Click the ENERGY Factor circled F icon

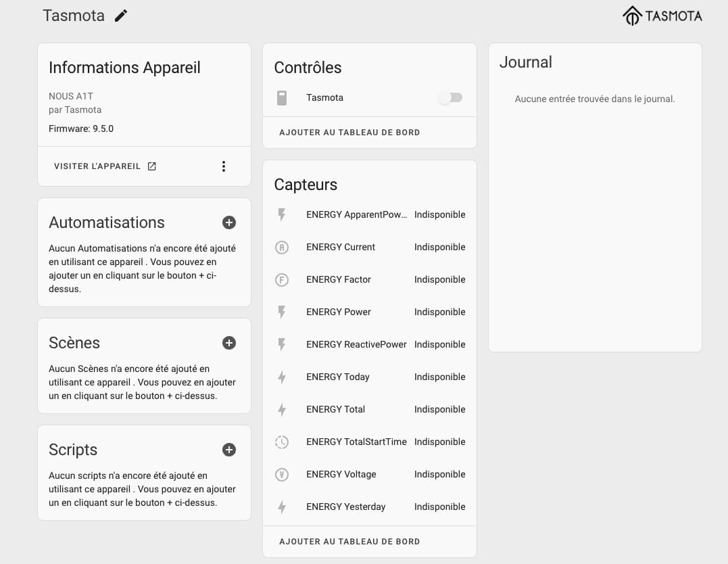[282, 280]
